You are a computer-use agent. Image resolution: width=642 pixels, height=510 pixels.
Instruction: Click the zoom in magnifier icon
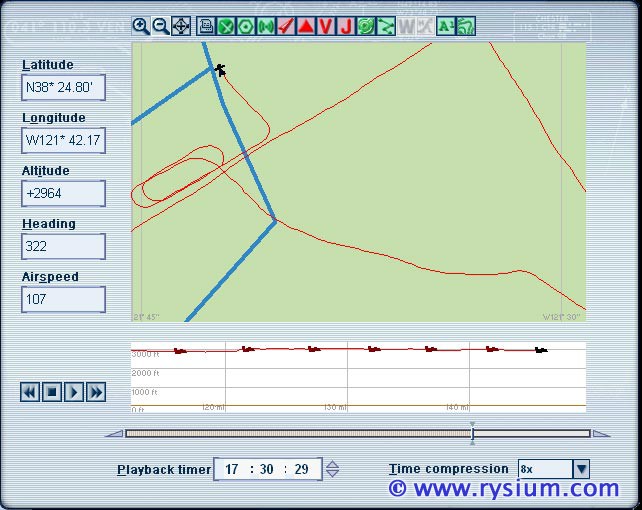(141, 26)
